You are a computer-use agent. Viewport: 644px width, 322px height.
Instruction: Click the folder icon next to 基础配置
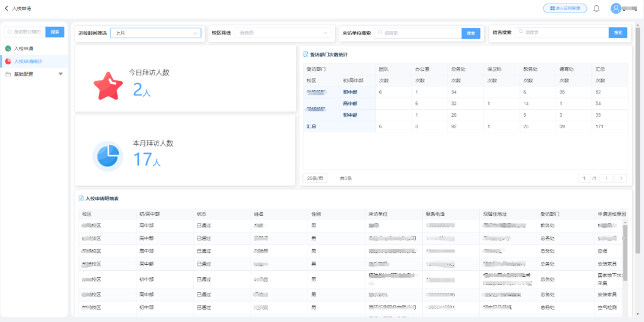[x=8, y=74]
